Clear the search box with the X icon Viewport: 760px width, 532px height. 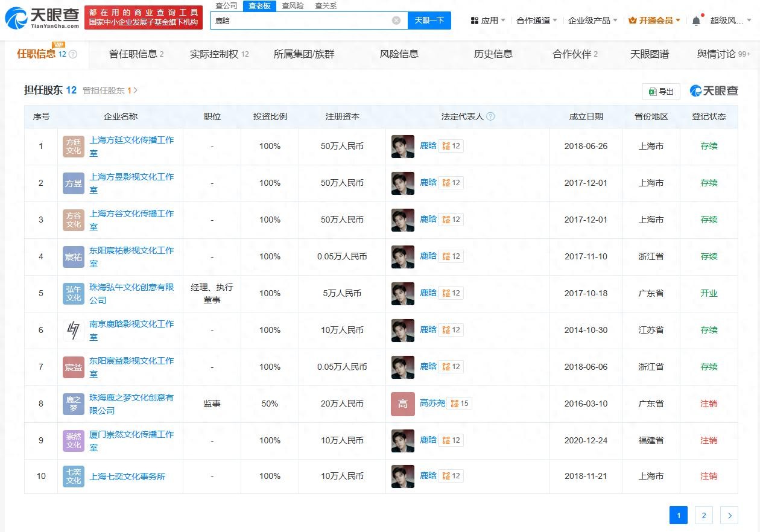coord(396,21)
